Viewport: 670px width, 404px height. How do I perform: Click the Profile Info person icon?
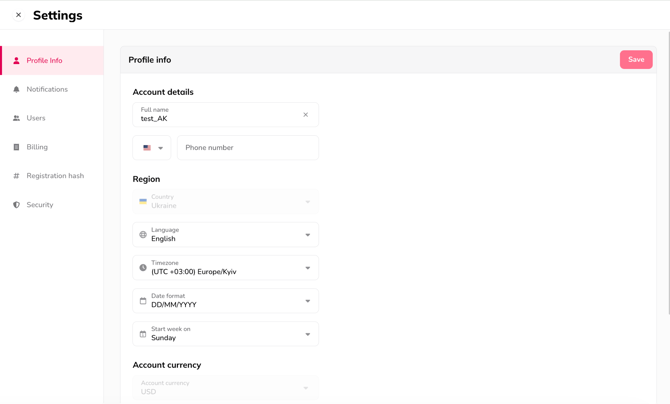pyautogui.click(x=16, y=61)
